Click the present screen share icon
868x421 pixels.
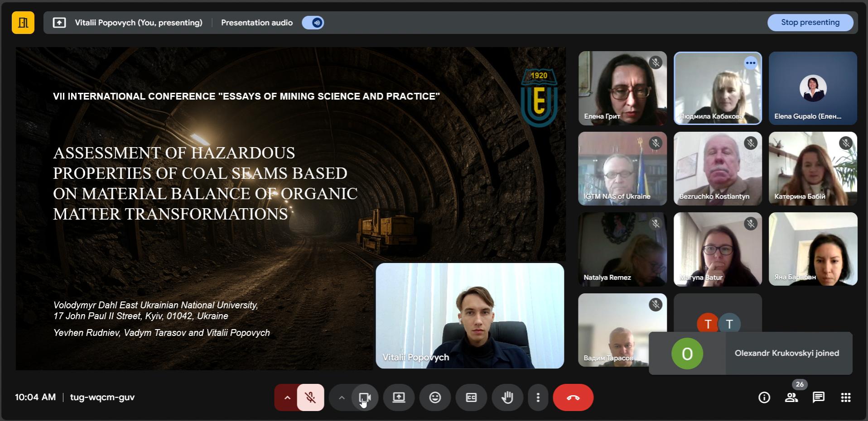pyautogui.click(x=399, y=397)
